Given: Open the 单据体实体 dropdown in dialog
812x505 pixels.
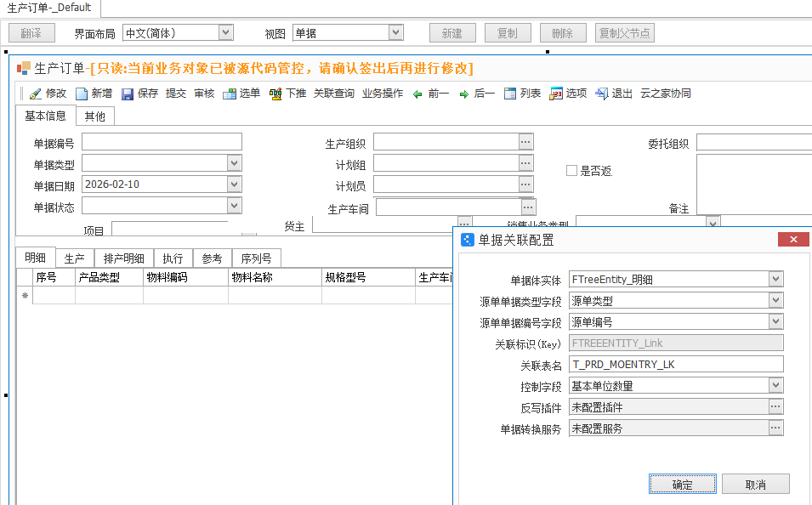Looking at the screenshot, I should pos(775,279).
